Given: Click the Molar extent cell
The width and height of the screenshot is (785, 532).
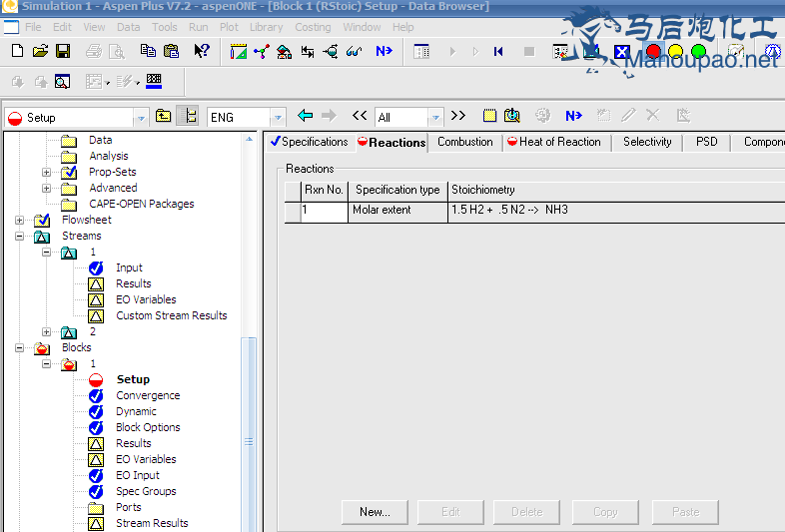Looking at the screenshot, I should click(x=397, y=212).
